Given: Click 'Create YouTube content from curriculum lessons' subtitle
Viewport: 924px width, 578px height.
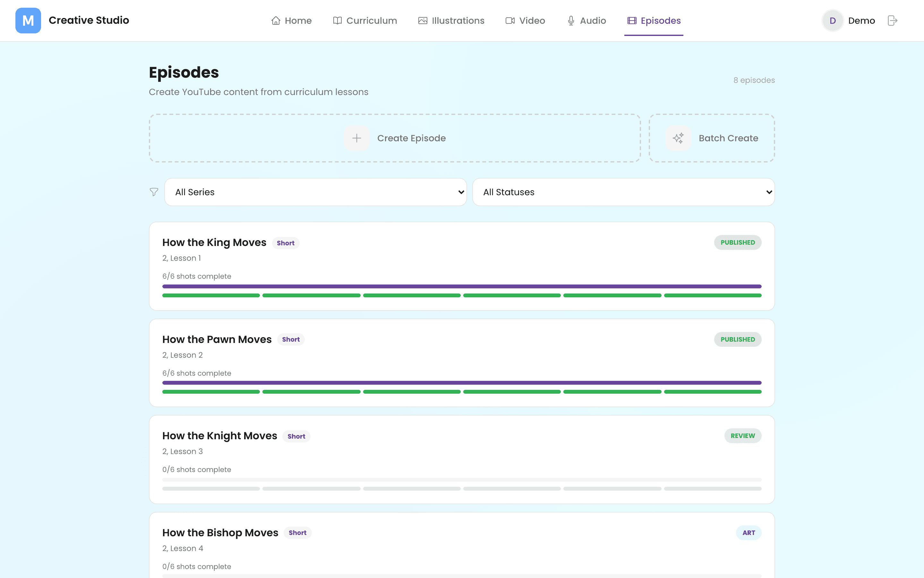Looking at the screenshot, I should click(x=259, y=92).
